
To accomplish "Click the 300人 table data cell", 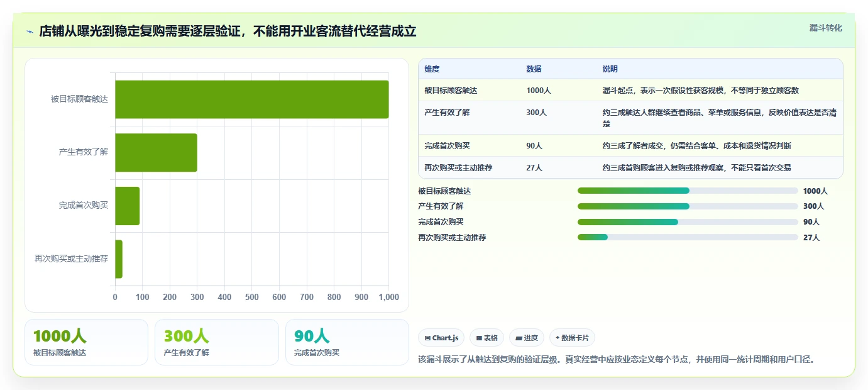I will (536, 113).
